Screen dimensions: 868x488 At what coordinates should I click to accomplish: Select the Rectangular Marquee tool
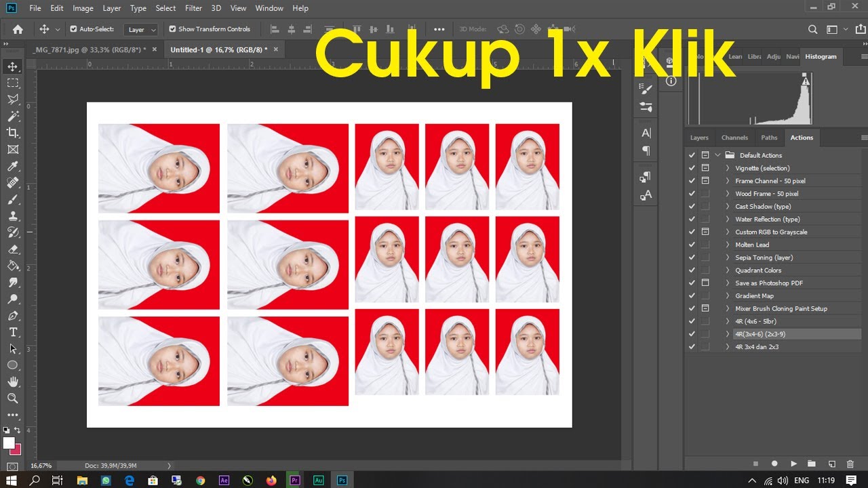point(12,83)
